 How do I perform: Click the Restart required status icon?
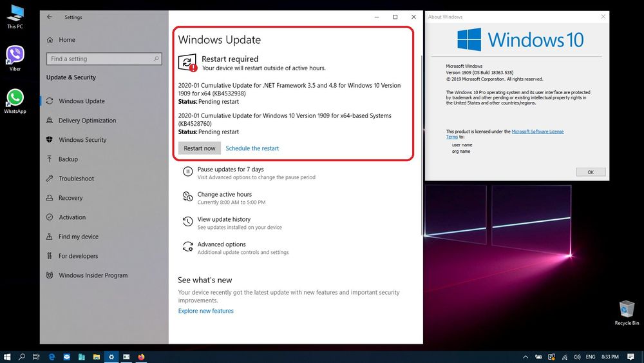pyautogui.click(x=187, y=63)
